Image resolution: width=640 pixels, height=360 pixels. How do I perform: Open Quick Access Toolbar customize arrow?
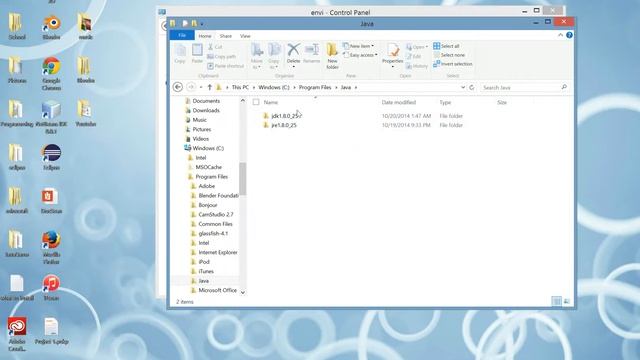coord(202,24)
